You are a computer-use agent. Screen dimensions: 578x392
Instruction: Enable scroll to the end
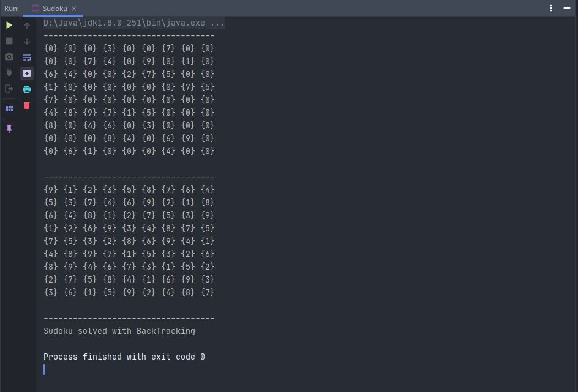(26, 73)
